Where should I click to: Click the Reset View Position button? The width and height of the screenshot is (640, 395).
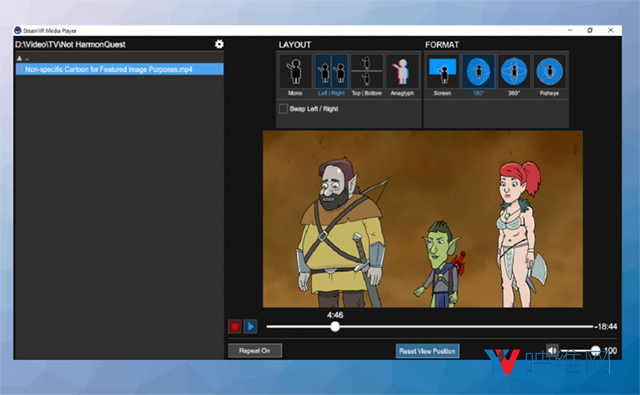[x=427, y=351]
